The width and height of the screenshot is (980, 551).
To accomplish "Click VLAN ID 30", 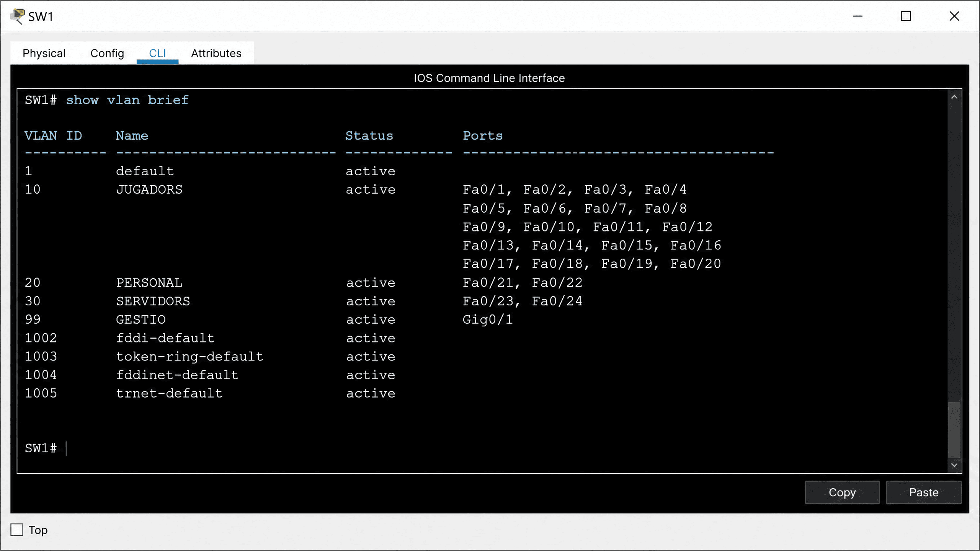I will pyautogui.click(x=33, y=301).
